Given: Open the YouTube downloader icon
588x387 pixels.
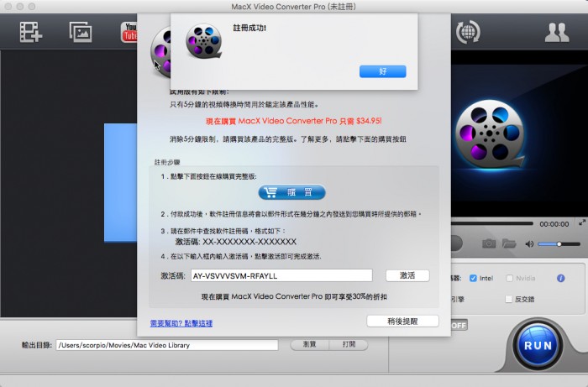Looking at the screenshot, I should pyautogui.click(x=129, y=32).
